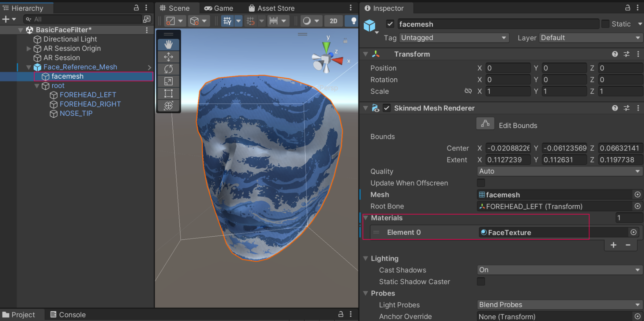Add a material element with plus button

(x=613, y=245)
